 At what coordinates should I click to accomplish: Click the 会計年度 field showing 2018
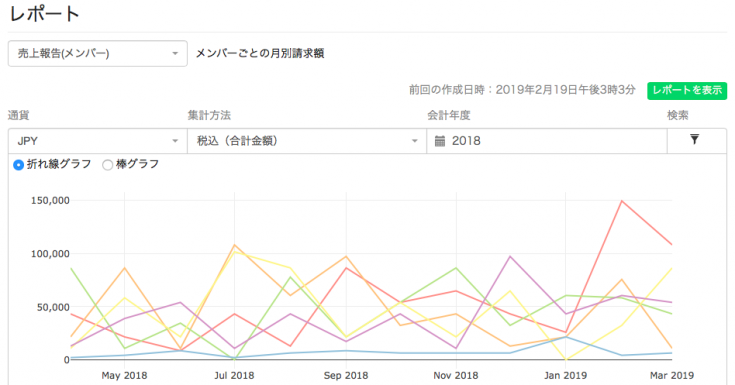[547, 141]
